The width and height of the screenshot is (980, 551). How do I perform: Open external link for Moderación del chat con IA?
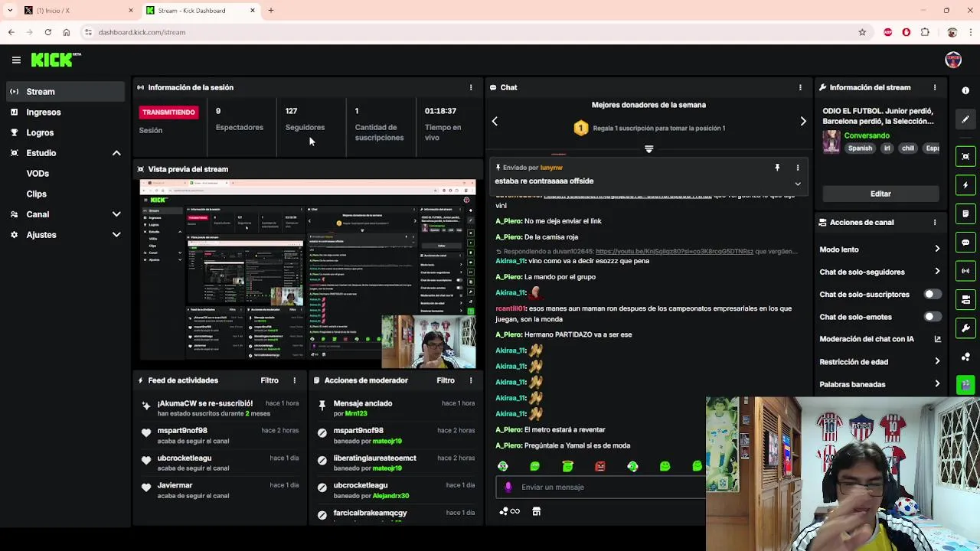[x=937, y=339]
